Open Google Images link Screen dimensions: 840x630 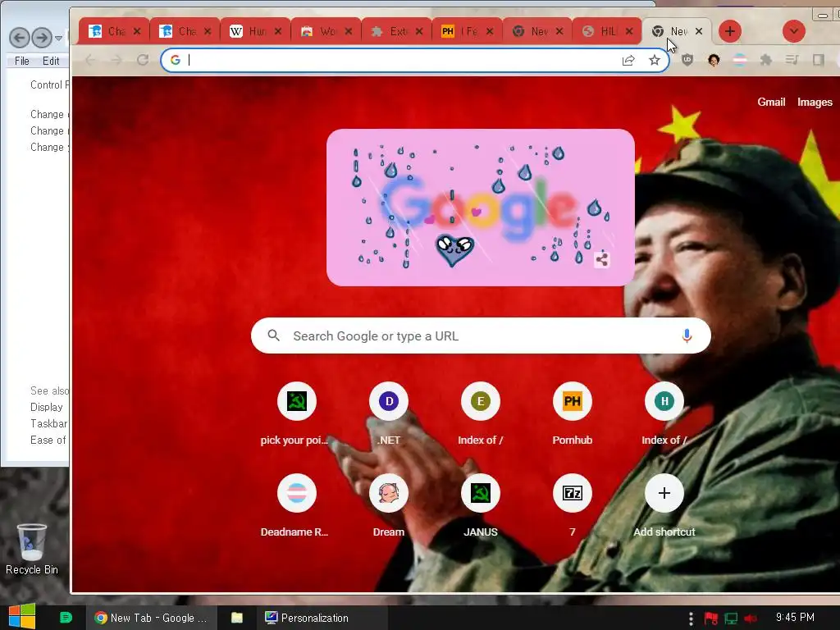click(x=815, y=102)
